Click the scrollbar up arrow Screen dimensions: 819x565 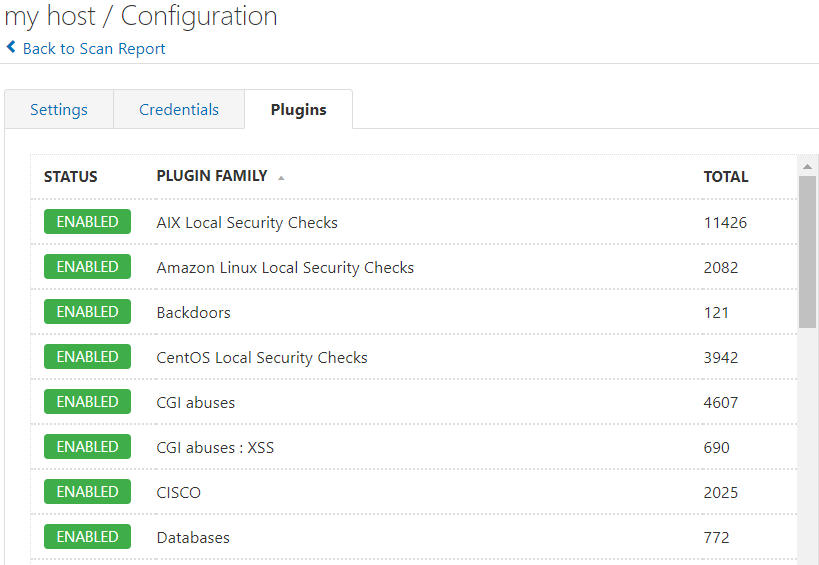coord(807,167)
